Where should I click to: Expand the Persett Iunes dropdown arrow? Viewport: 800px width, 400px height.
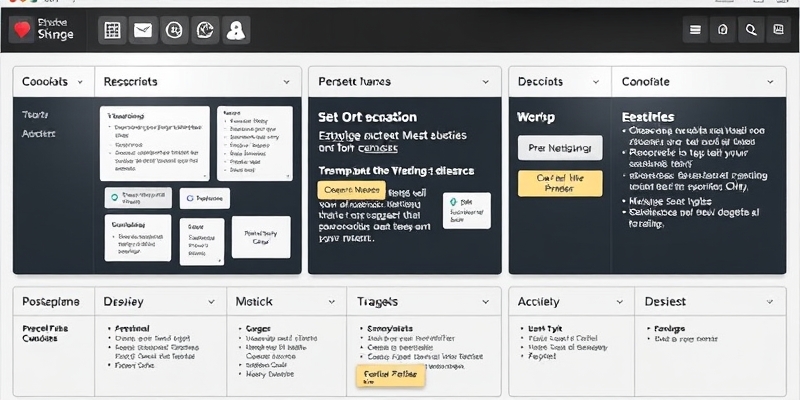(x=485, y=82)
